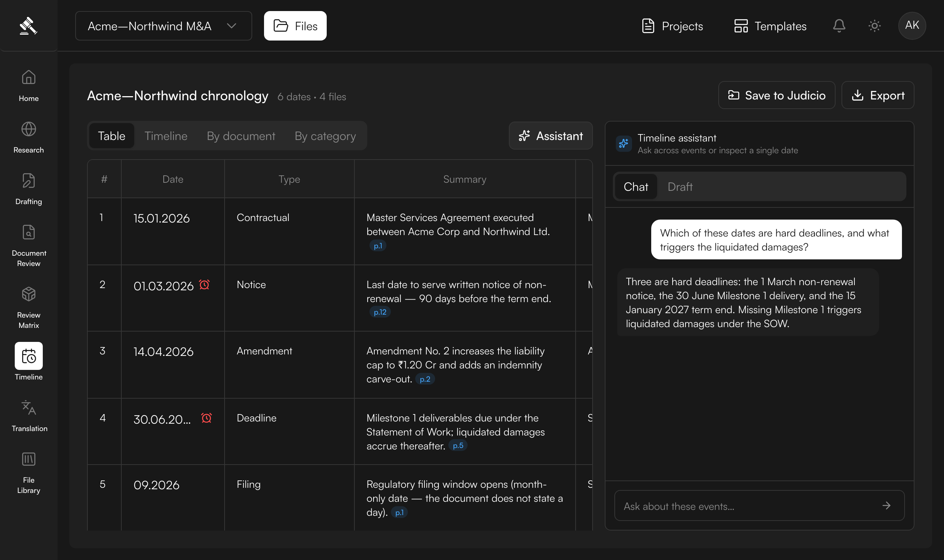Go to Templates
Viewport: 944px width, 560px height.
tap(770, 26)
